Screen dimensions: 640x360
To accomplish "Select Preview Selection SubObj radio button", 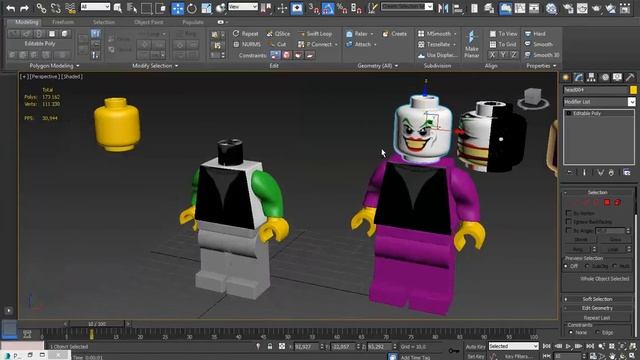I will pyautogui.click(x=587, y=266).
